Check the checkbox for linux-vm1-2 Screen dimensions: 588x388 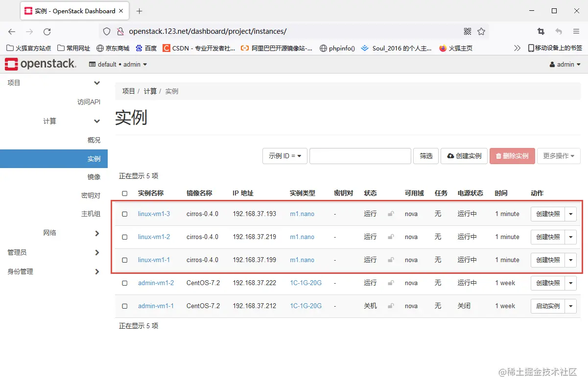pyautogui.click(x=124, y=237)
